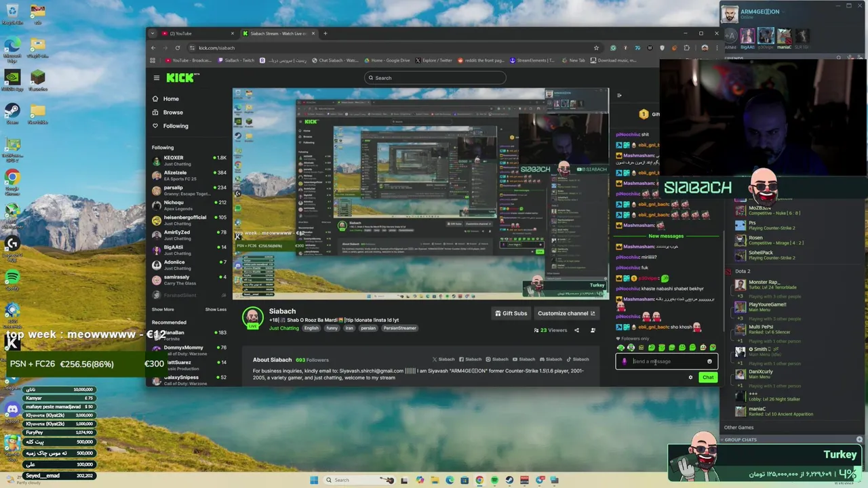Open Siabach's Discord social link
This screenshot has height=488, width=868.
(x=551, y=359)
